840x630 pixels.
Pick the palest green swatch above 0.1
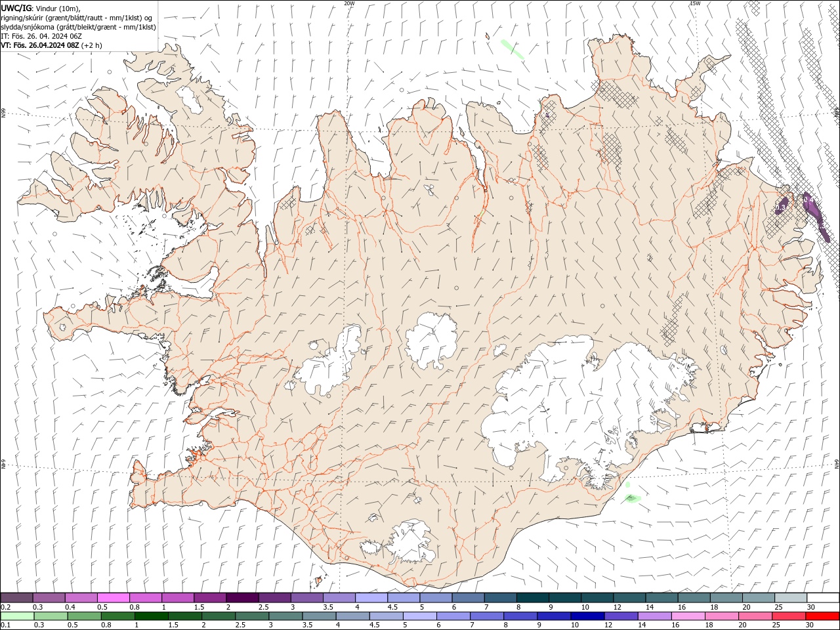17,616
